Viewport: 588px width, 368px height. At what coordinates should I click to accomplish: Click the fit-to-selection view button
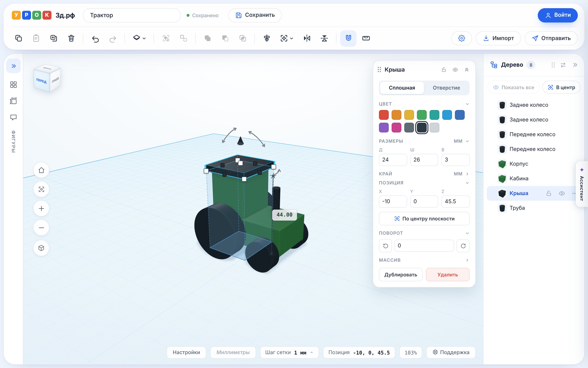click(x=41, y=189)
